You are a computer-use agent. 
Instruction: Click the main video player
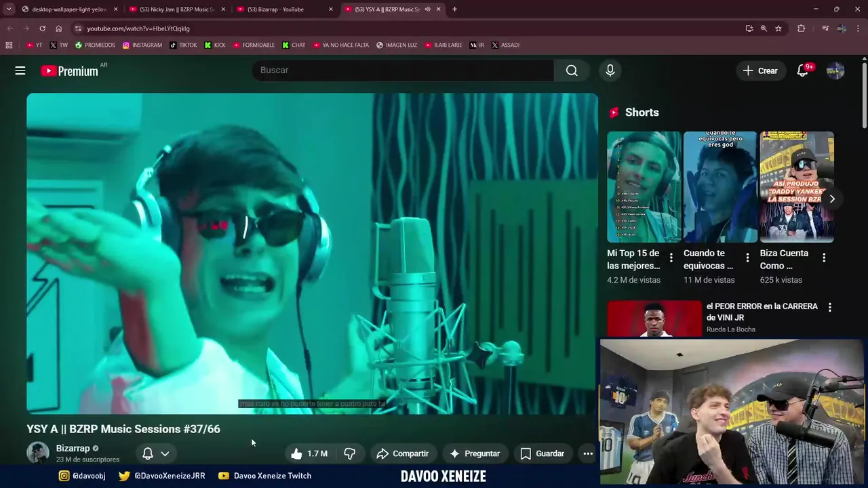click(312, 253)
